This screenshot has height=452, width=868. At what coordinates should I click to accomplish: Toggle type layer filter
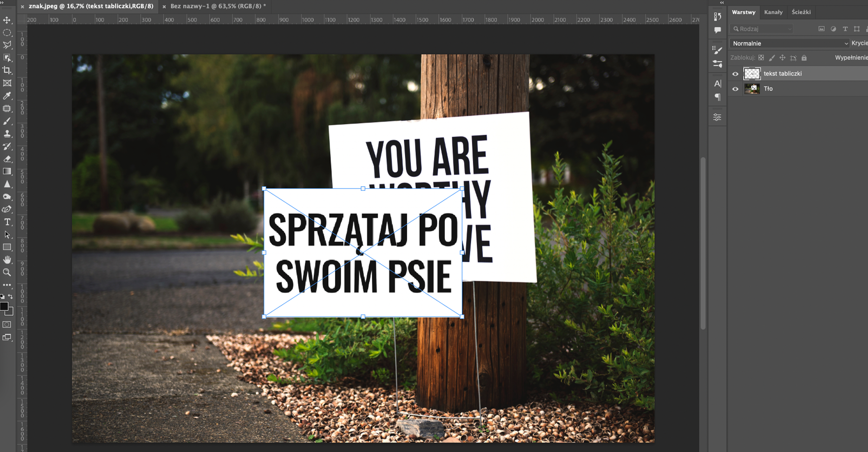[845, 29]
